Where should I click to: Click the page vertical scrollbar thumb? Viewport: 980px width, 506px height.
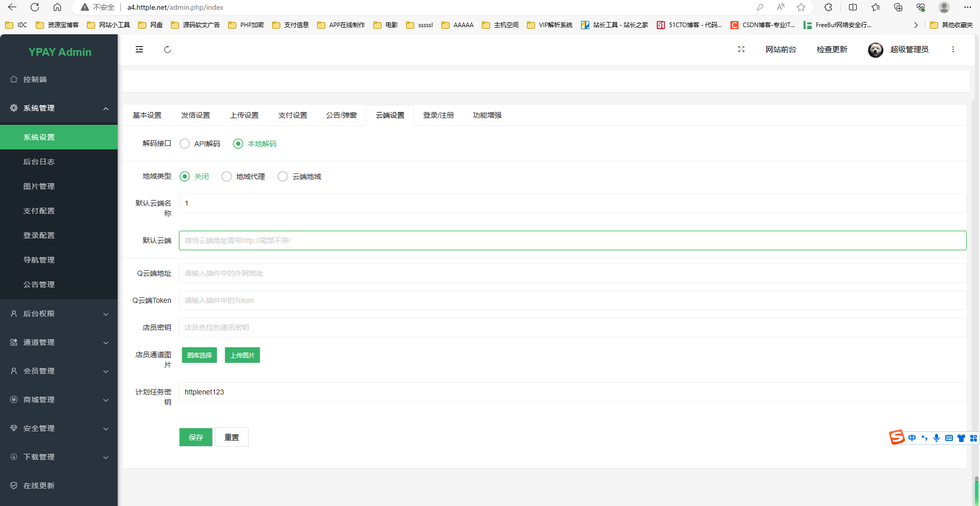pyautogui.click(x=976, y=491)
